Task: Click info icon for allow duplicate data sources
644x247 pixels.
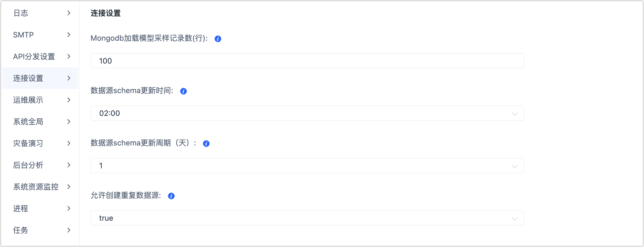Action: click(171, 196)
